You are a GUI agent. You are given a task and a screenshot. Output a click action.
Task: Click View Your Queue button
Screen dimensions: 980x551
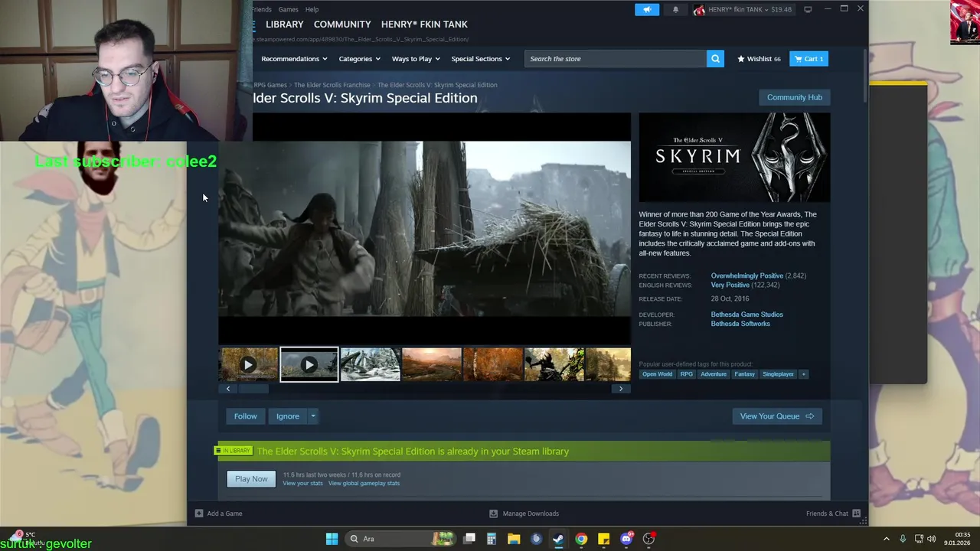point(776,416)
